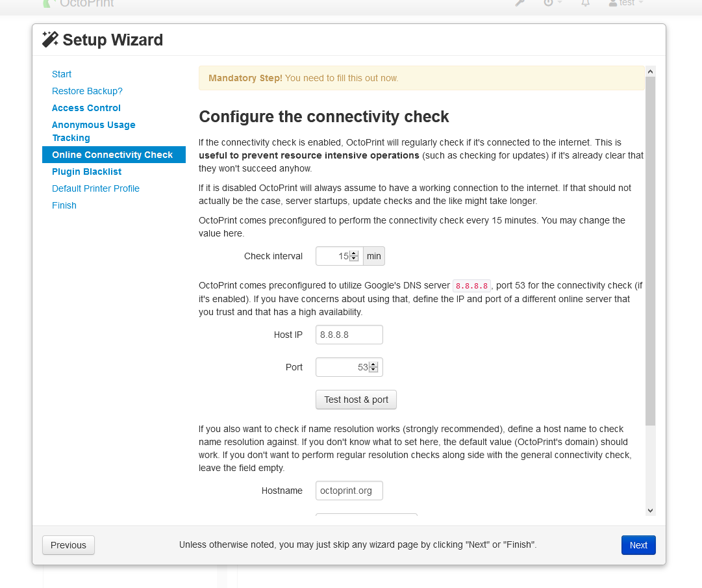Click the Configure the connectivity check heading
Image resolution: width=702 pixels, height=588 pixels.
click(x=323, y=116)
